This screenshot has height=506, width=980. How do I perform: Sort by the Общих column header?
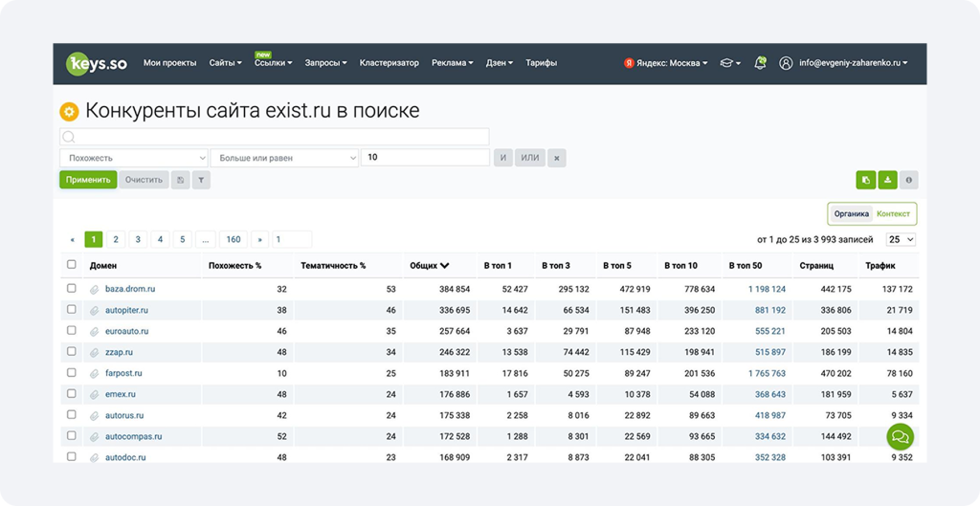(430, 266)
